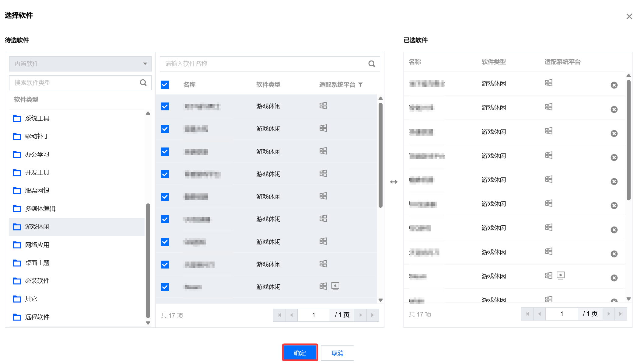This screenshot has width=637, height=364.
Task: Select the 游戏休闲 category
Action: tap(77, 227)
